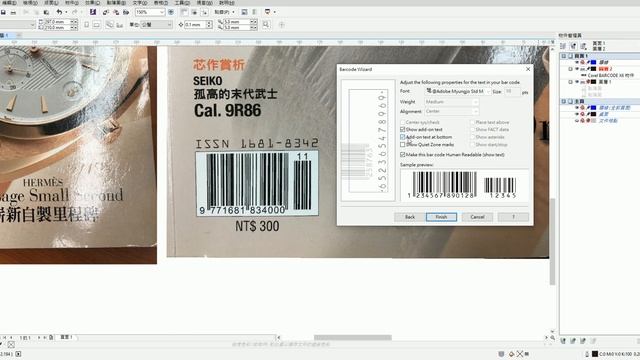The width and height of the screenshot is (640, 360).
Task: Click the all pages layout icon
Action: (109, 25)
